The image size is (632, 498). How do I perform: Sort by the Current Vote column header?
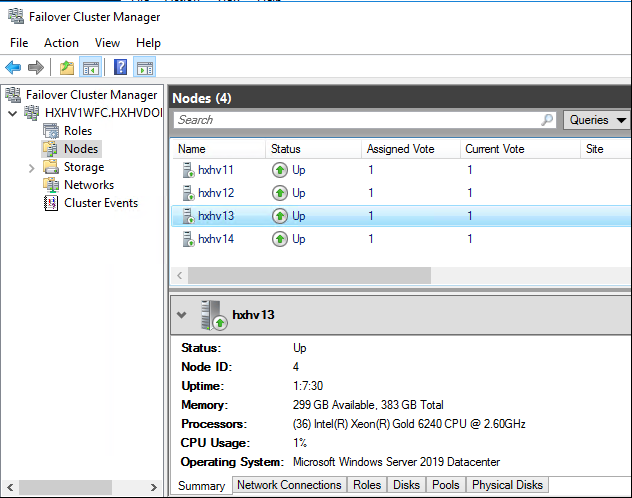(x=520, y=149)
